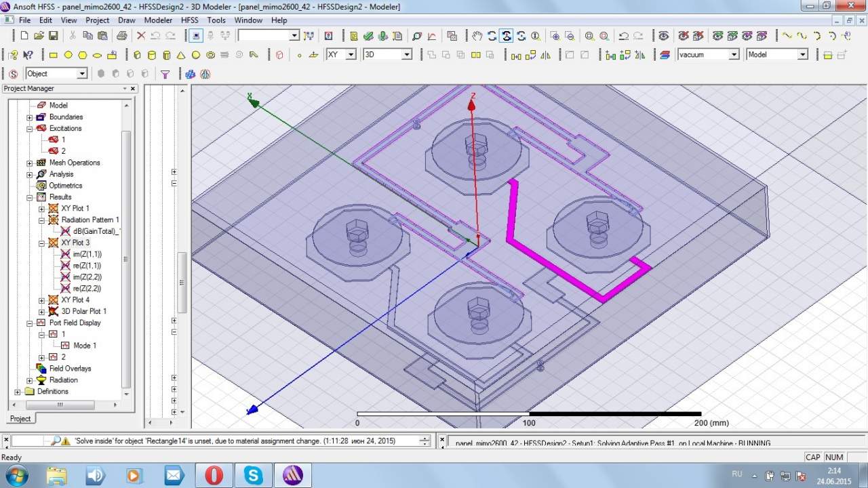Image resolution: width=868 pixels, height=488 pixels.
Task: Save the project using the floppy icon
Action: click(55, 36)
